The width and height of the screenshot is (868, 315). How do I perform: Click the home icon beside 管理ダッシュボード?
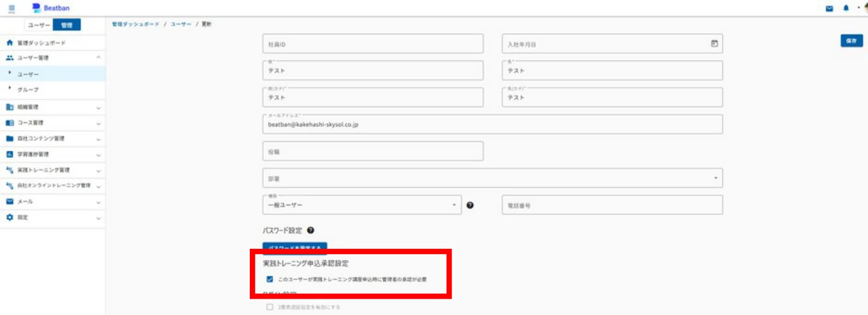9,43
